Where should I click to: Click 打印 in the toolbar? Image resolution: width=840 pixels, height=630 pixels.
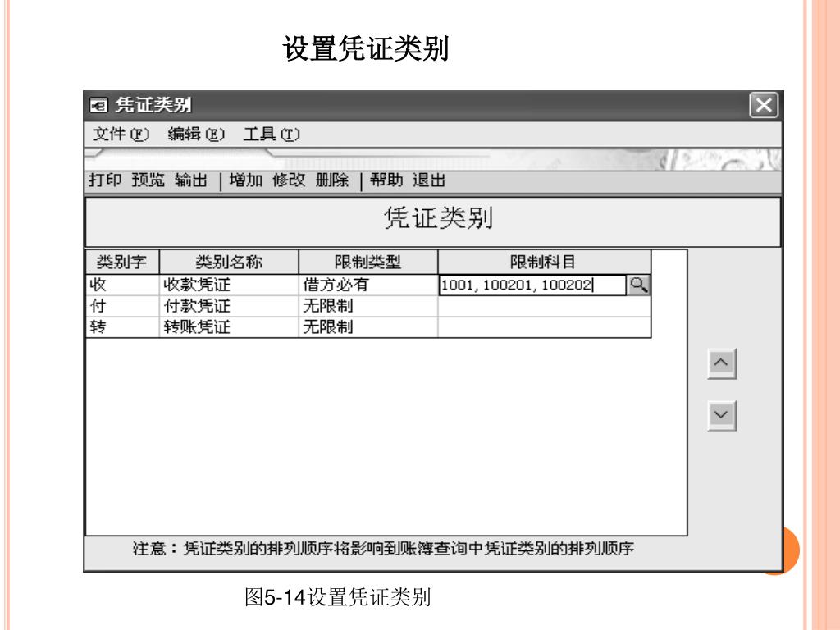[x=105, y=180]
